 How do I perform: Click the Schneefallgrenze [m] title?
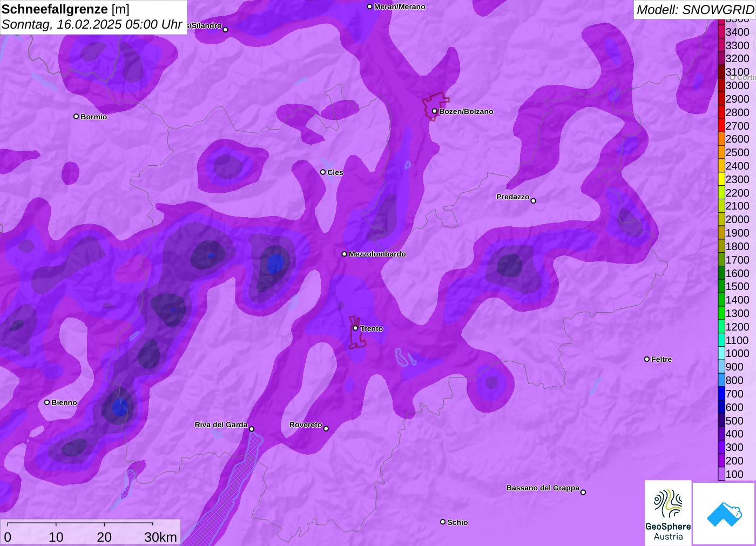click(65, 9)
